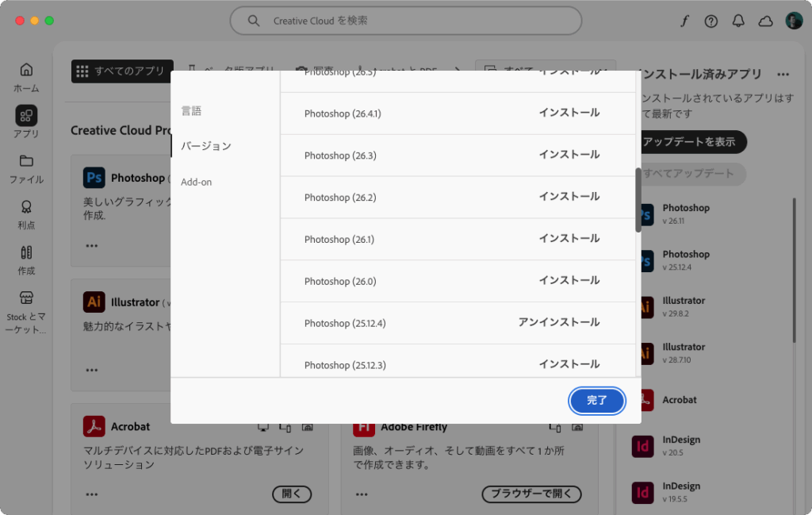Click the version list scrollbar thumb
Image resolution: width=812 pixels, height=515 pixels.
click(638, 200)
